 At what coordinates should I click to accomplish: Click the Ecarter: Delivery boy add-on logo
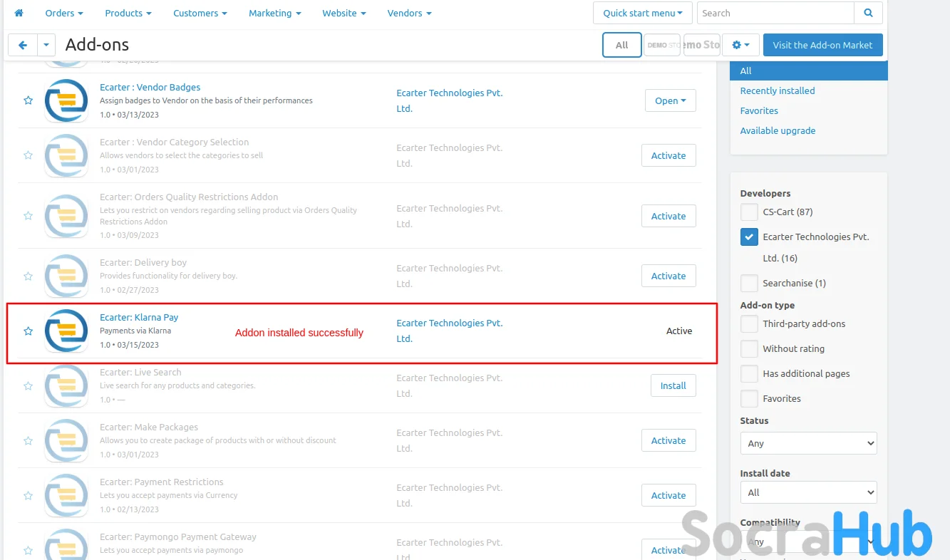(x=66, y=276)
